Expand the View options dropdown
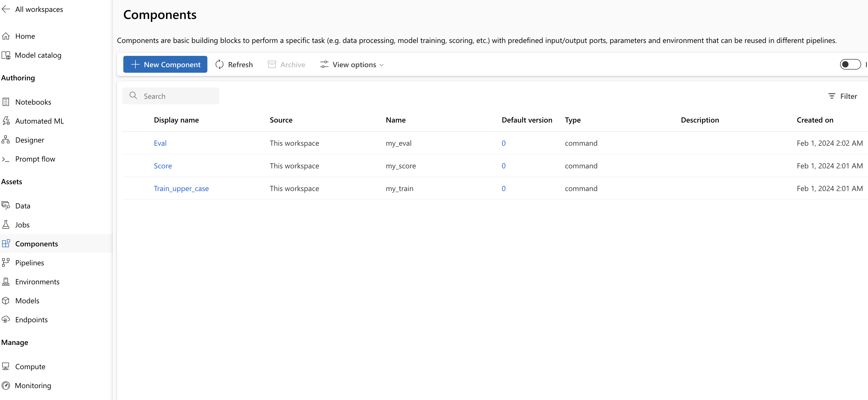This screenshot has width=868, height=400. pos(351,64)
